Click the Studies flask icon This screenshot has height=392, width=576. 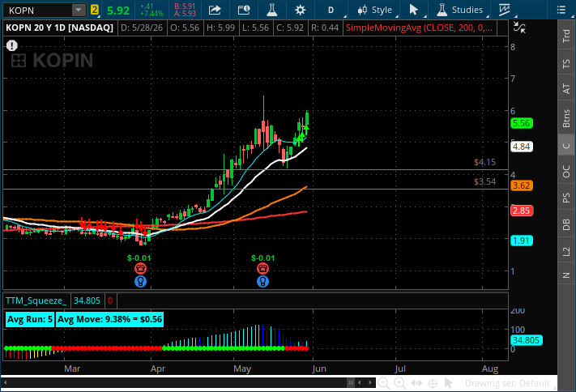pyautogui.click(x=442, y=10)
